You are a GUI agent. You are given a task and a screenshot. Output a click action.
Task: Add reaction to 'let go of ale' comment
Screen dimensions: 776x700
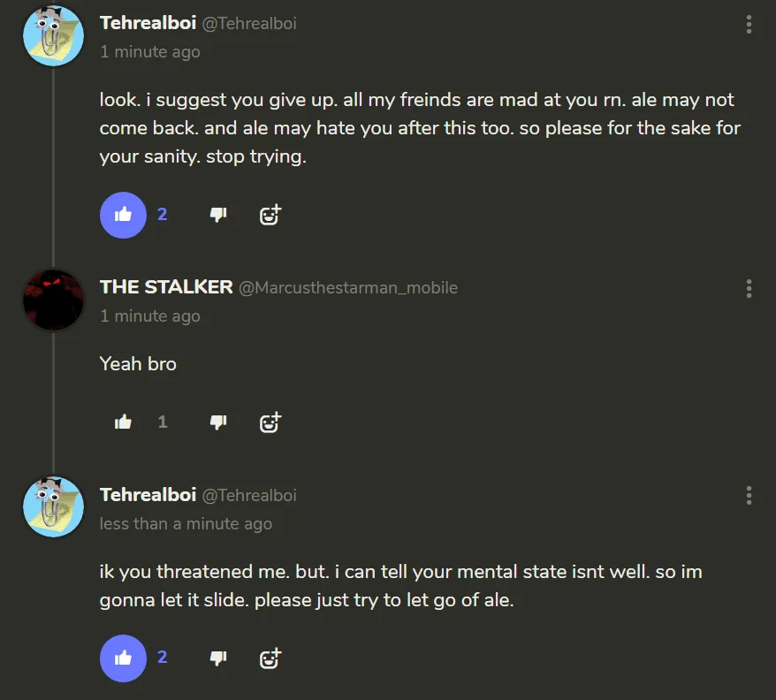point(270,658)
